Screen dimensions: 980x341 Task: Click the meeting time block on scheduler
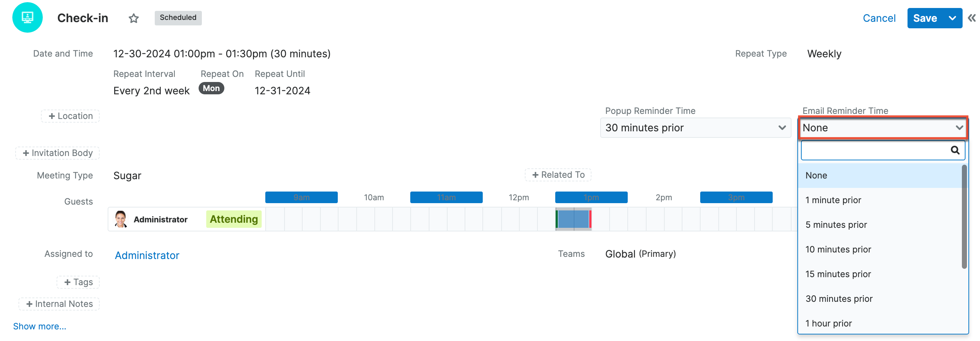[x=573, y=219]
